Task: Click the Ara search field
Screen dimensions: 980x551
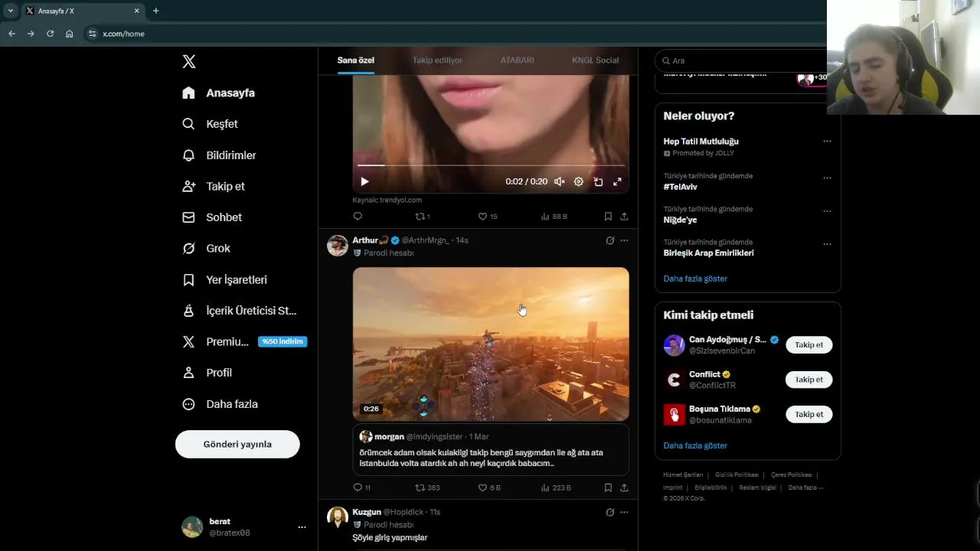Action: coord(743,60)
